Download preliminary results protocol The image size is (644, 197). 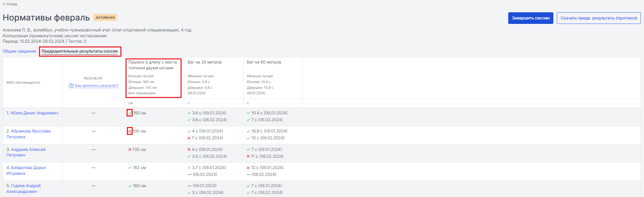tap(599, 18)
